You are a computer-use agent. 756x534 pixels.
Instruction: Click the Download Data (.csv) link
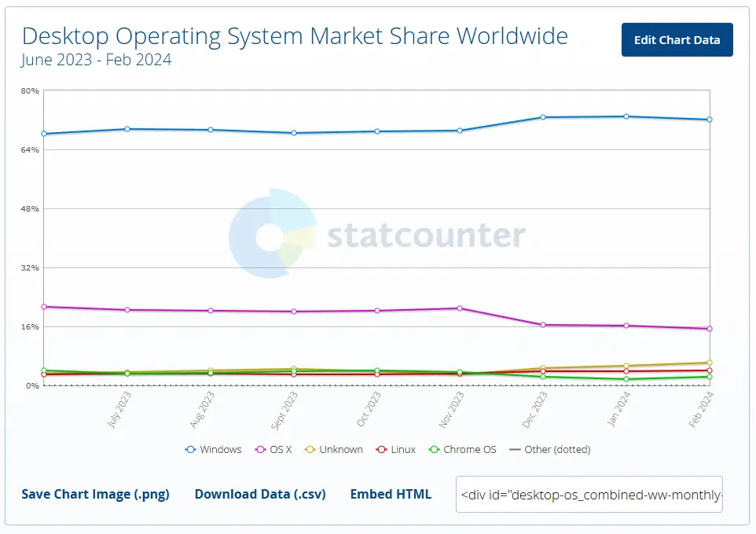[x=259, y=494]
